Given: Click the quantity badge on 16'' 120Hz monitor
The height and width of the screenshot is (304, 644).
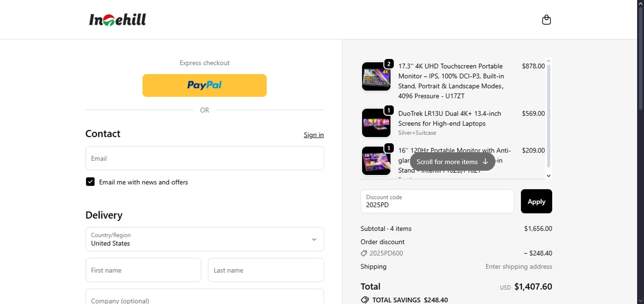Looking at the screenshot, I should point(389,148).
